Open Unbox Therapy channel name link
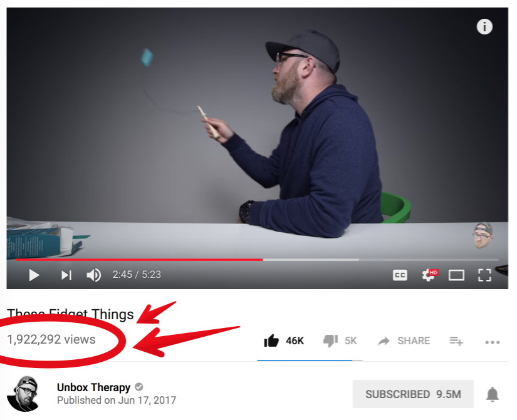The height and width of the screenshot is (420, 517). [93, 387]
